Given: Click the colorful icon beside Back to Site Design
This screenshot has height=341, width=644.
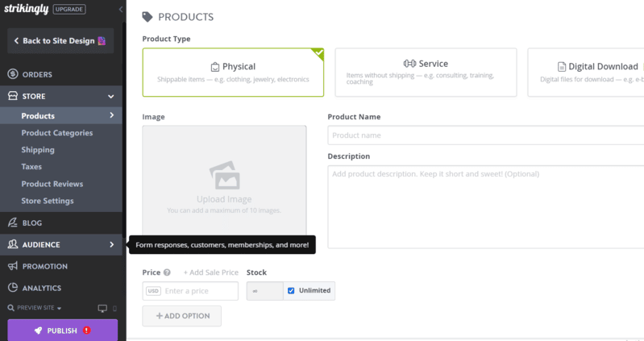Looking at the screenshot, I should coord(102,40).
